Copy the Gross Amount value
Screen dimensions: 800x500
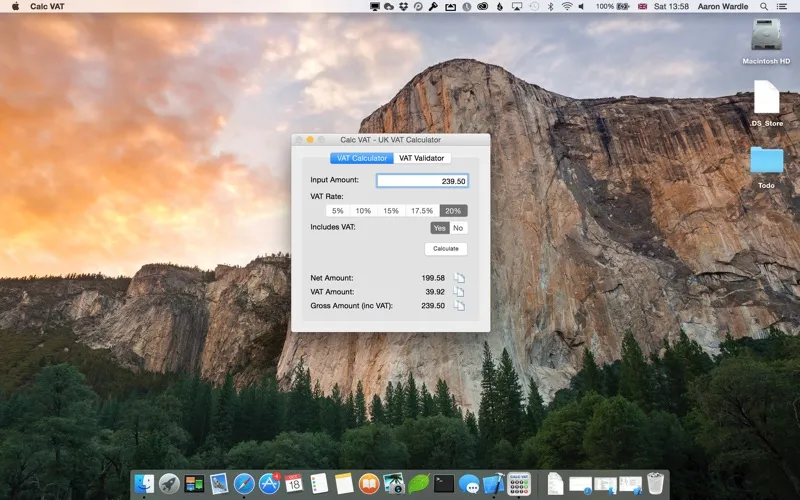pyautogui.click(x=459, y=306)
